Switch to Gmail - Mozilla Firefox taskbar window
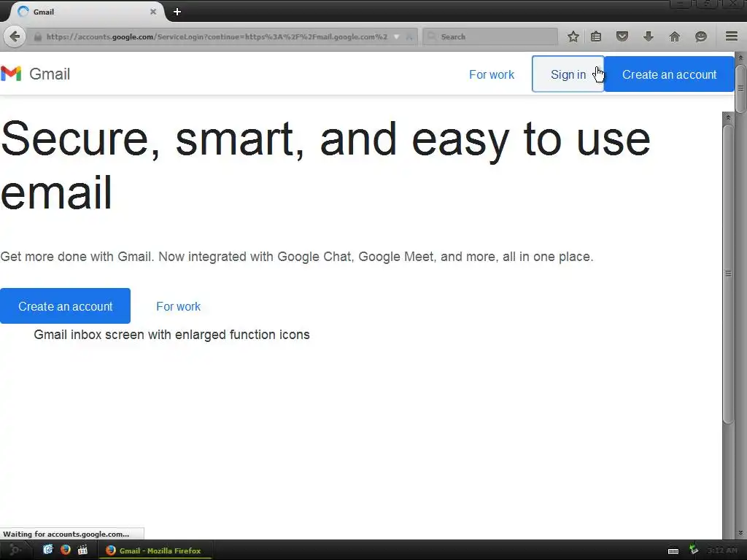The image size is (747, 560). [x=155, y=551]
